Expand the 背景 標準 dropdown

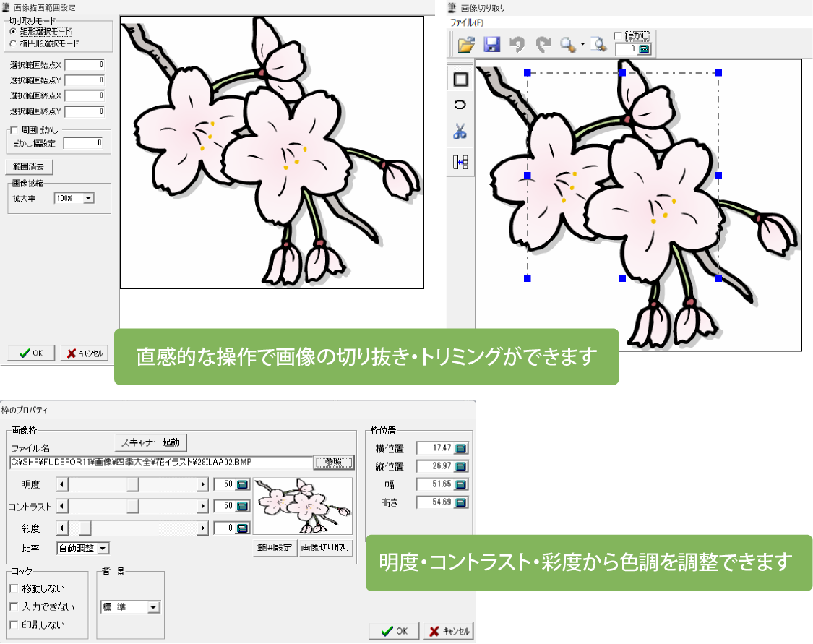pyautogui.click(x=152, y=608)
